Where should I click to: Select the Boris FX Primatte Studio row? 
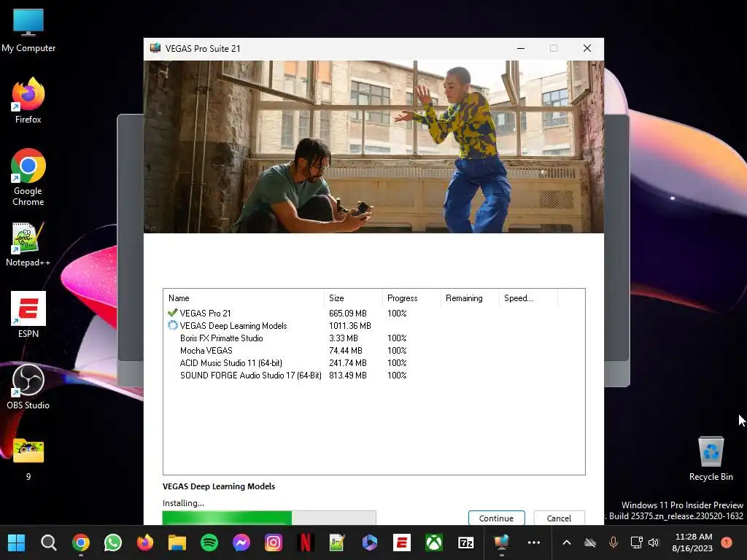coord(374,338)
